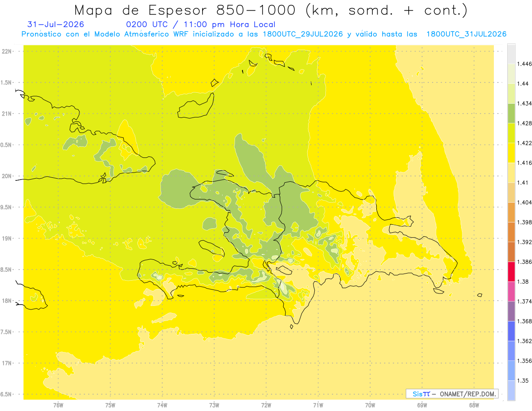
Task: Click the legend value '1.374'
Action: [x=524, y=301]
